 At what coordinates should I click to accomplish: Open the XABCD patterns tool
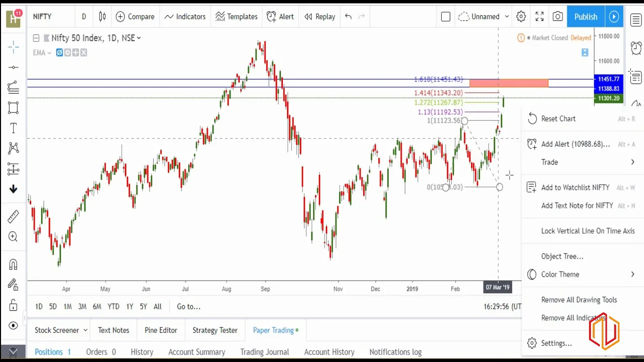14,148
